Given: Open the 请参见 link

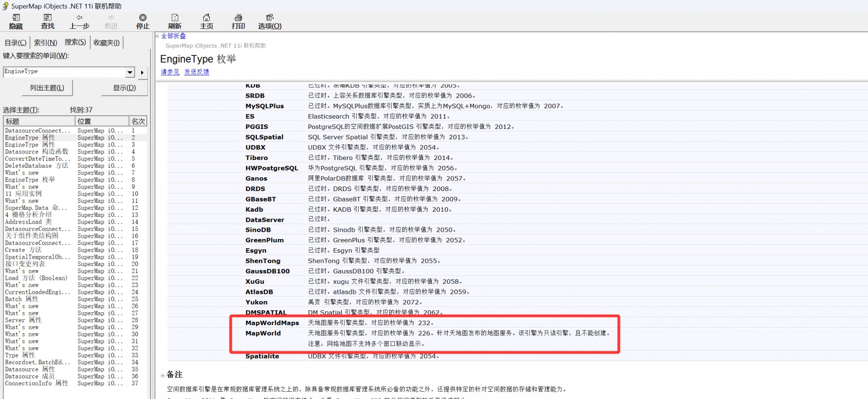Looking at the screenshot, I should (170, 72).
